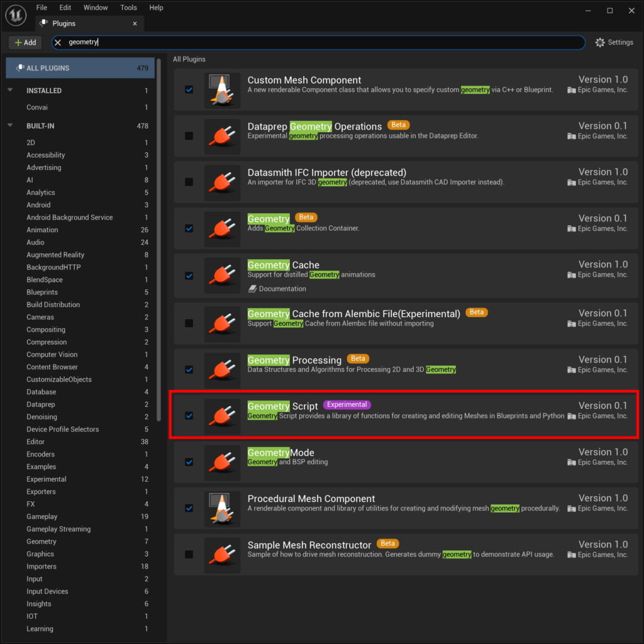Click the Geometry Script plugin plug icon
This screenshot has height=644, width=644.
(x=222, y=416)
